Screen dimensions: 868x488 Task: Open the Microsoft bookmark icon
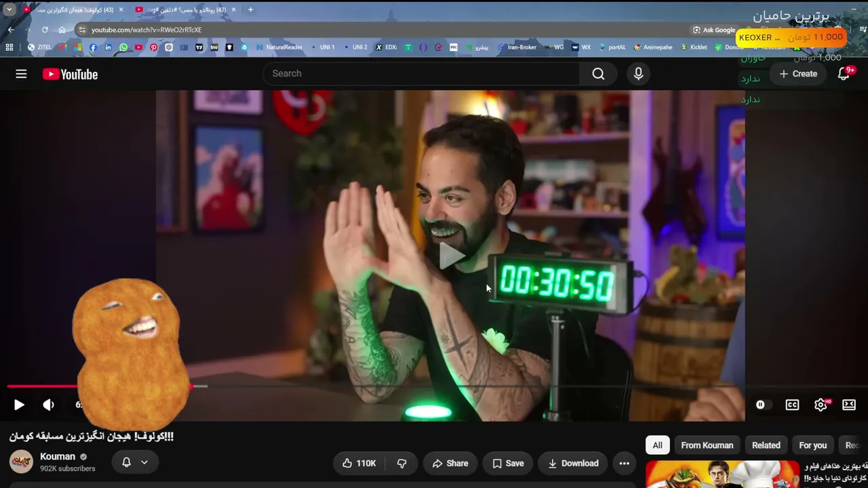pos(78,47)
